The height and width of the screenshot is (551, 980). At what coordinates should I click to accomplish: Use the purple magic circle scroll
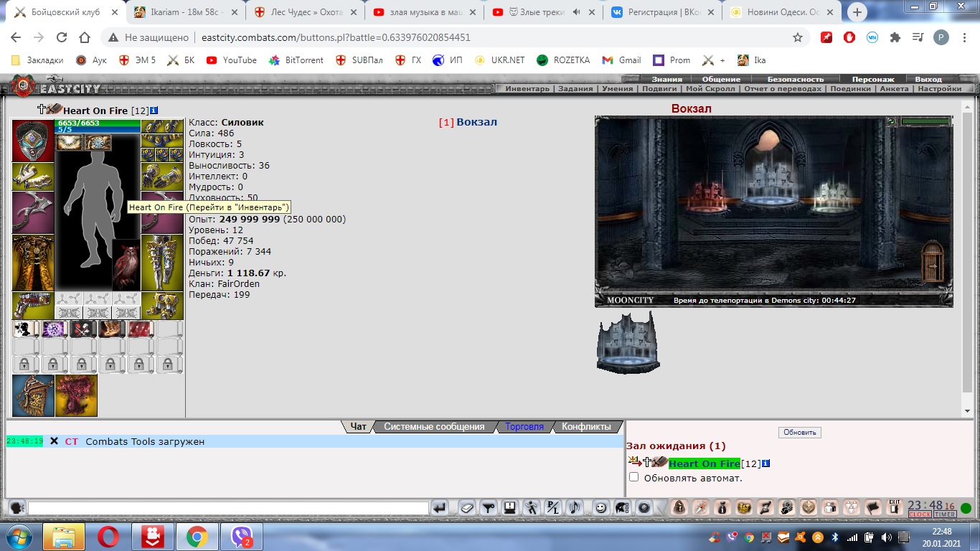click(x=55, y=329)
